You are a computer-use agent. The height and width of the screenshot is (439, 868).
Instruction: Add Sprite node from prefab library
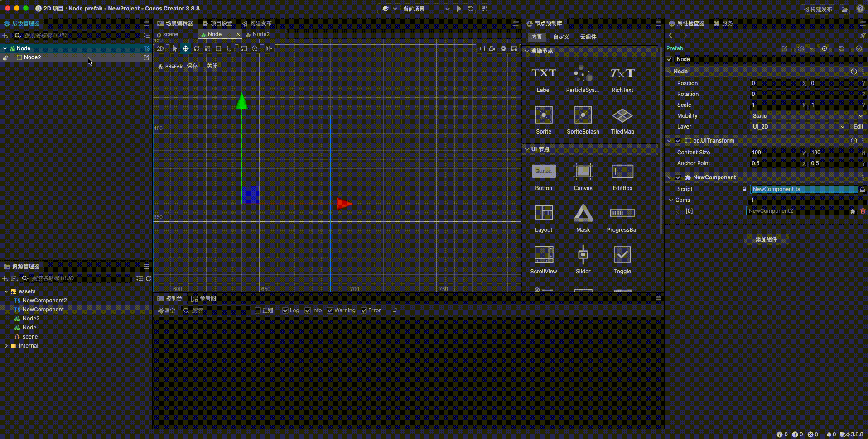point(544,120)
